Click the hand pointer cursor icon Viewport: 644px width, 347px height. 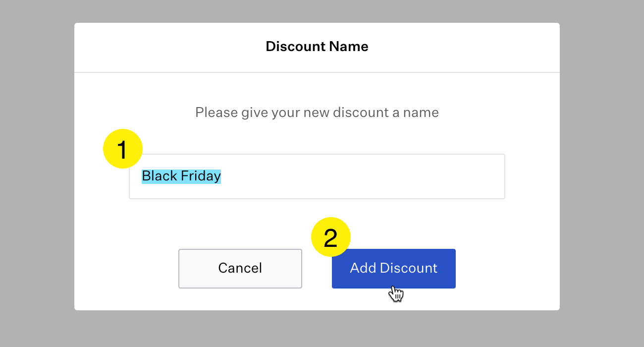(x=396, y=293)
